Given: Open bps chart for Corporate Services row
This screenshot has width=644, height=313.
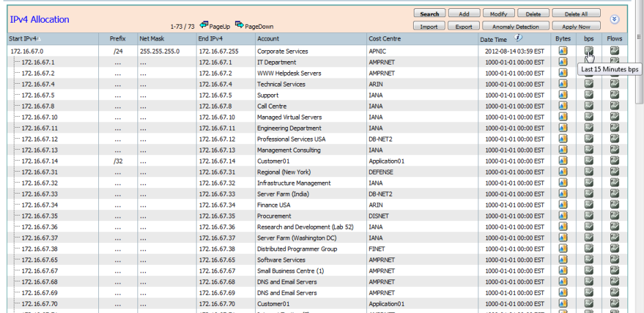Looking at the screenshot, I should [x=588, y=51].
